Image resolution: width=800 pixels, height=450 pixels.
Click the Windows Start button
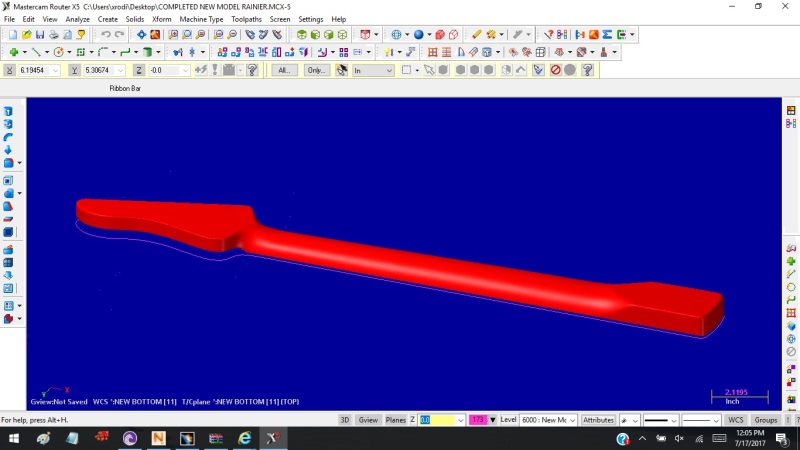click(x=14, y=438)
